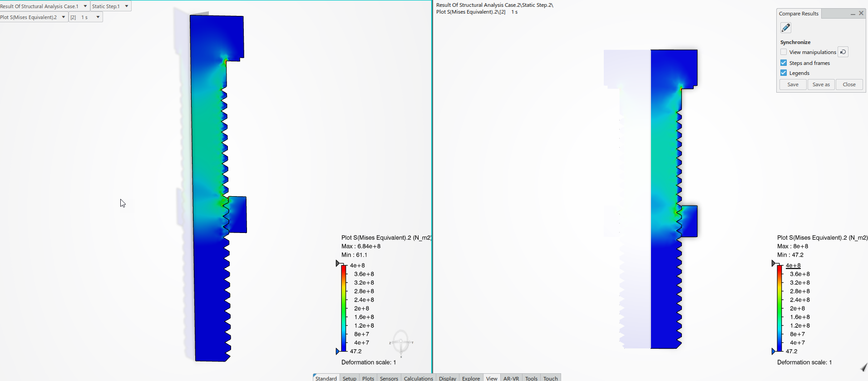The width and height of the screenshot is (868, 381).
Task: Click the Save button in Compare Results
Action: tap(793, 84)
